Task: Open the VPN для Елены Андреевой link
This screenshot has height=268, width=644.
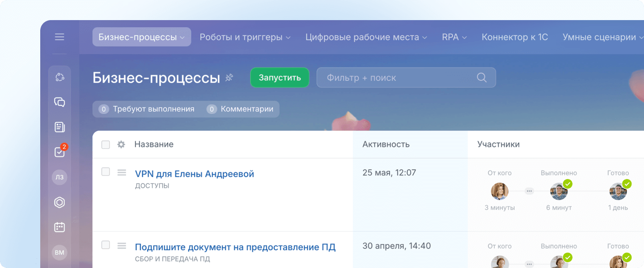Action: tap(195, 174)
